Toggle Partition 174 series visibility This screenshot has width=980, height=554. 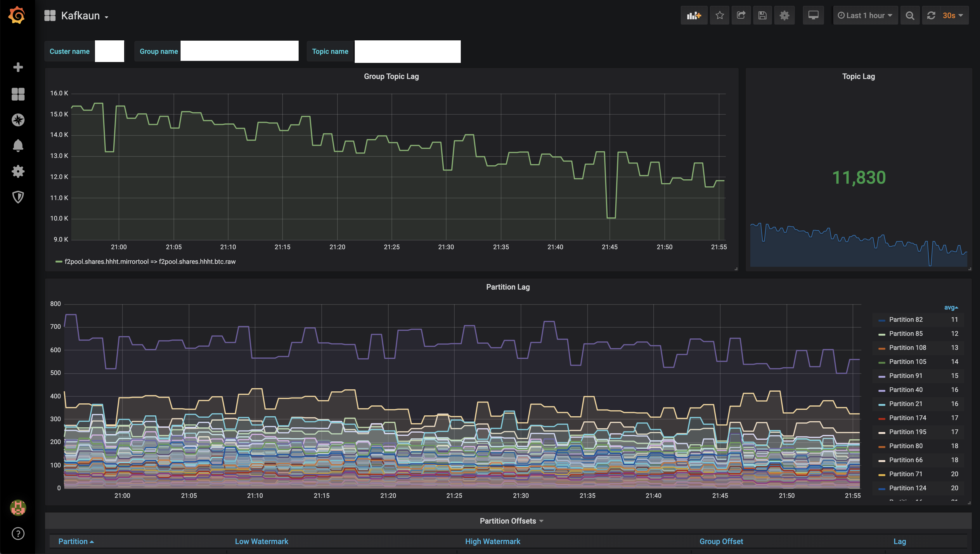(x=907, y=418)
